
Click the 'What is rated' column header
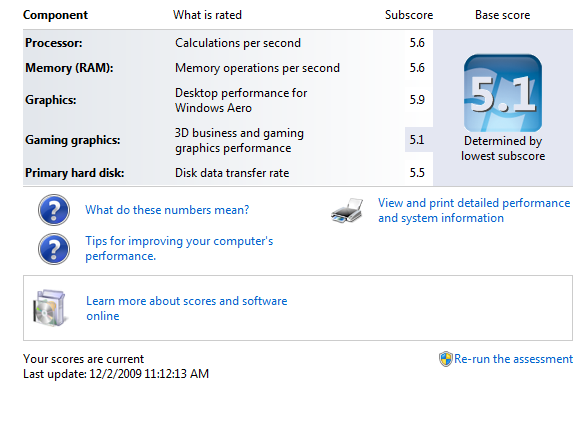pyautogui.click(x=207, y=15)
